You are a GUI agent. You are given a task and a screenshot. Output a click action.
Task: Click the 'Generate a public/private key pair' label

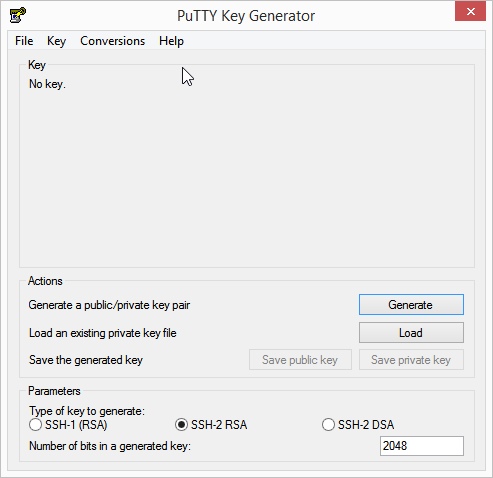point(109,305)
